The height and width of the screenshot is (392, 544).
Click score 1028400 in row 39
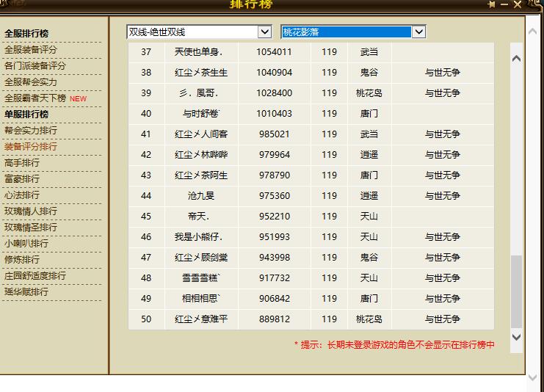click(274, 93)
